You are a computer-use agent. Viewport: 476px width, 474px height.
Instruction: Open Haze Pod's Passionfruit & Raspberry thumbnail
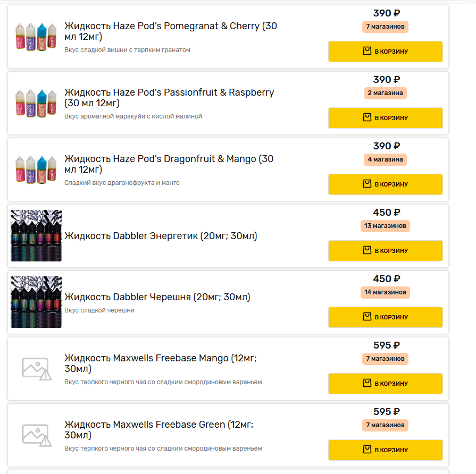pyautogui.click(x=36, y=103)
